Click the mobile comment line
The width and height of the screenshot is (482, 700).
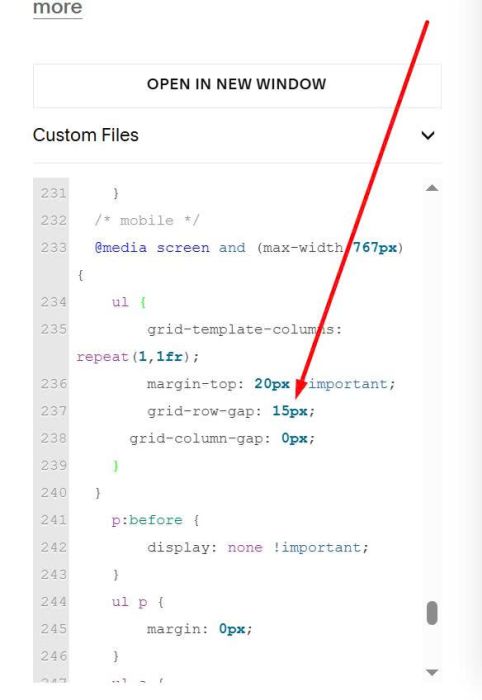click(x=147, y=221)
